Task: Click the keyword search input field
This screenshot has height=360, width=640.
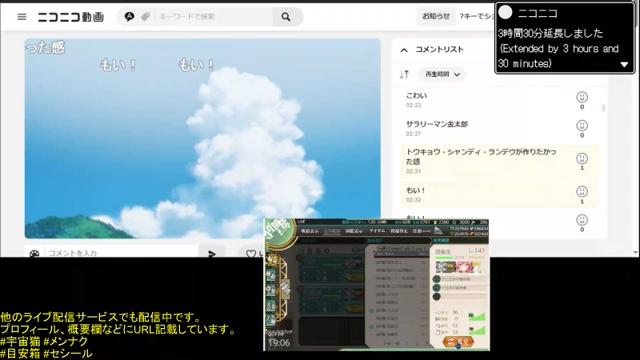Action: point(213,16)
